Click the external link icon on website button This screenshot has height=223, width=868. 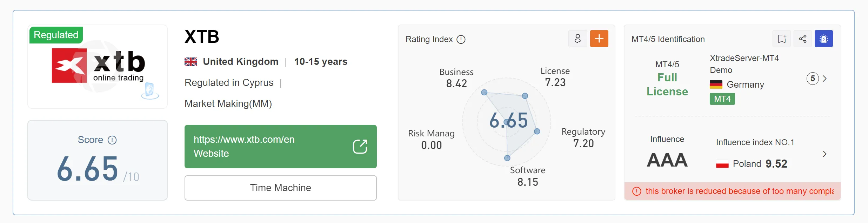click(x=360, y=147)
